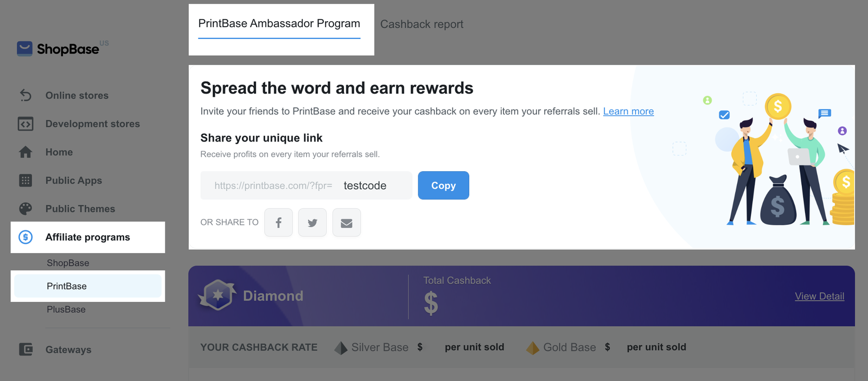Viewport: 868px width, 381px height.
Task: Click the Development stores code icon
Action: pyautogui.click(x=25, y=124)
